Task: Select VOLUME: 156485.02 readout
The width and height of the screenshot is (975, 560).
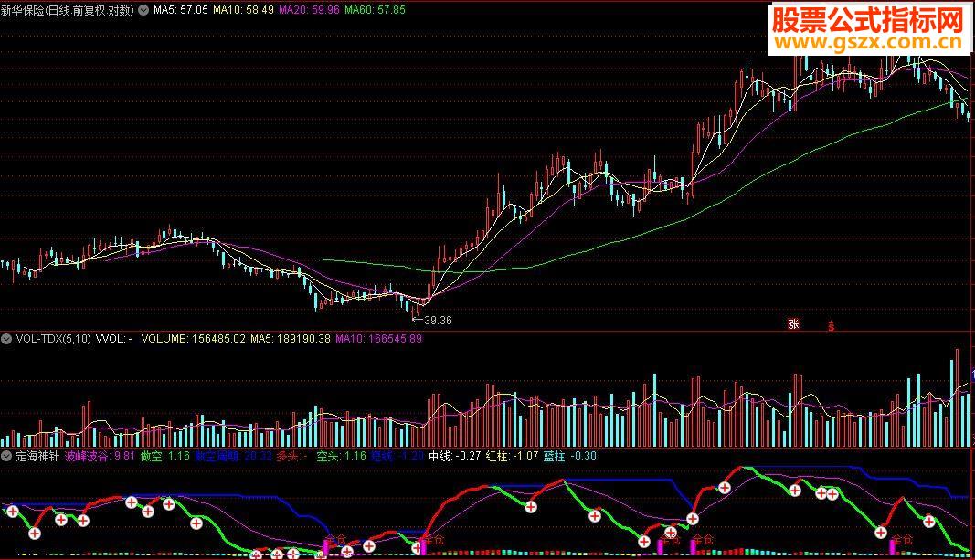Action: point(194,339)
